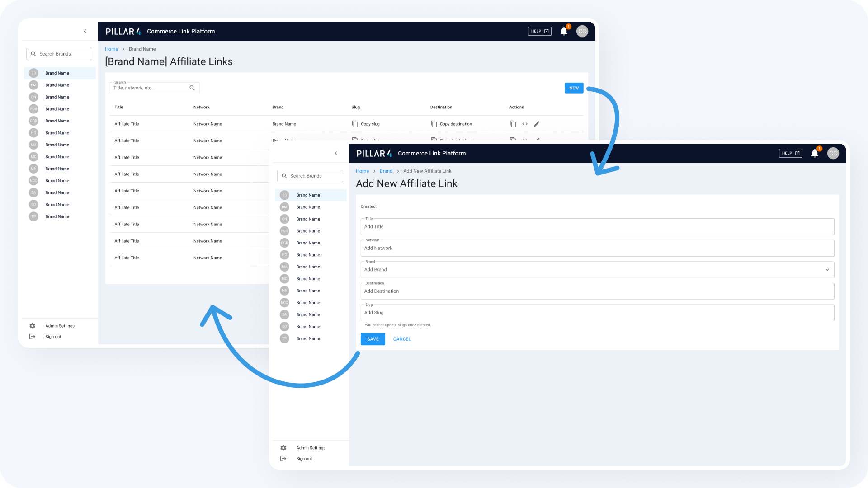The image size is (868, 488).
Task: Click the CANCEL button
Action: coord(402,339)
